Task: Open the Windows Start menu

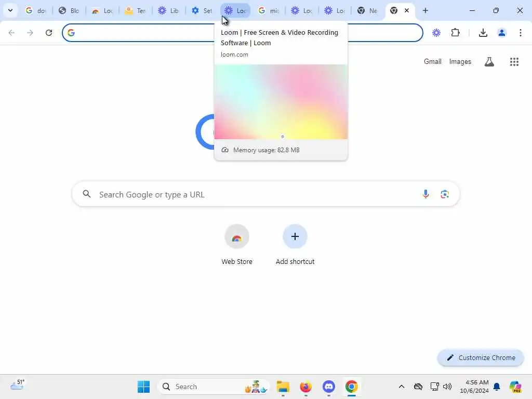Action: (143, 387)
